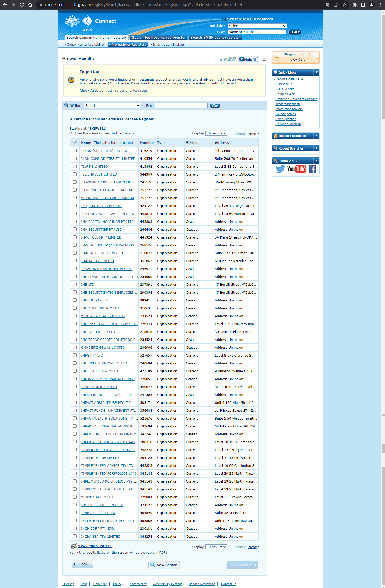
Task: Open bottom Display 50 results dropdown
Action: point(216,547)
